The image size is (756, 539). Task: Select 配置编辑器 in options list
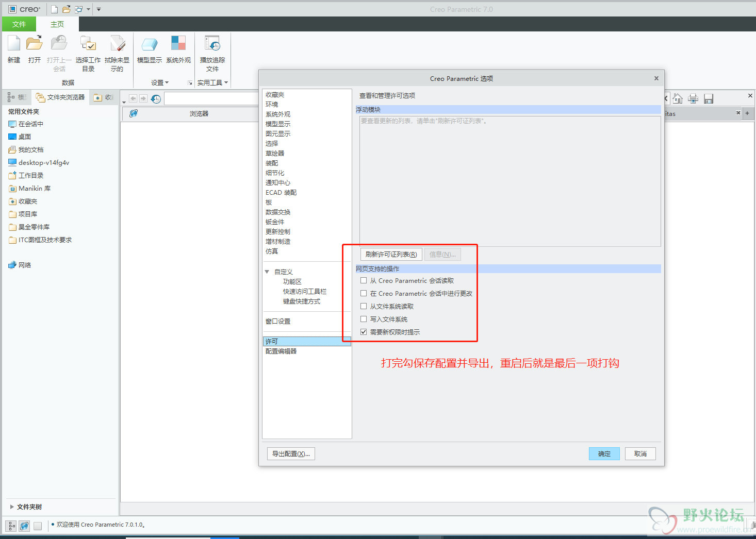tap(281, 351)
